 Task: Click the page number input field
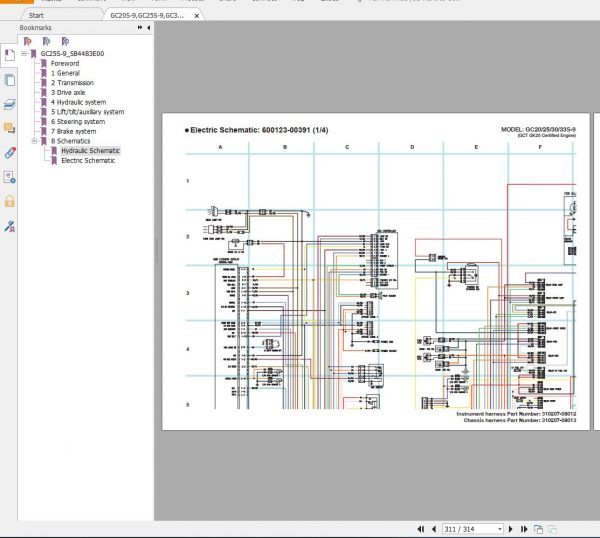(x=470, y=529)
